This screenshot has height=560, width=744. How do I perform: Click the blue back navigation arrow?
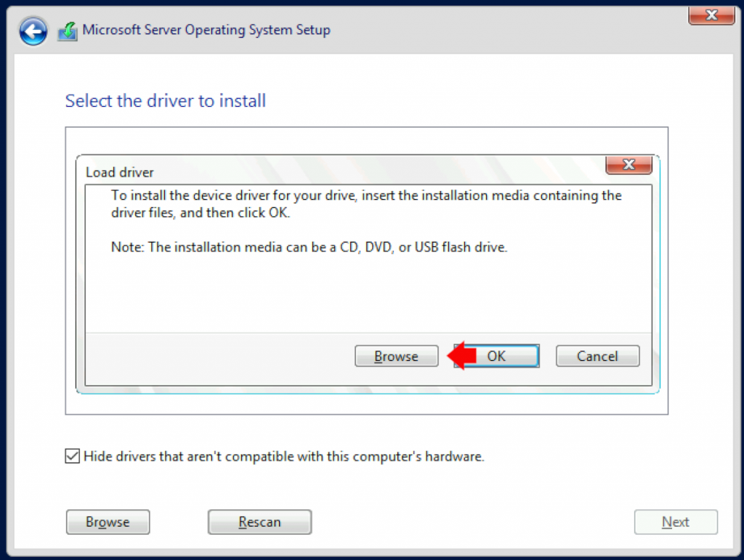(32, 31)
